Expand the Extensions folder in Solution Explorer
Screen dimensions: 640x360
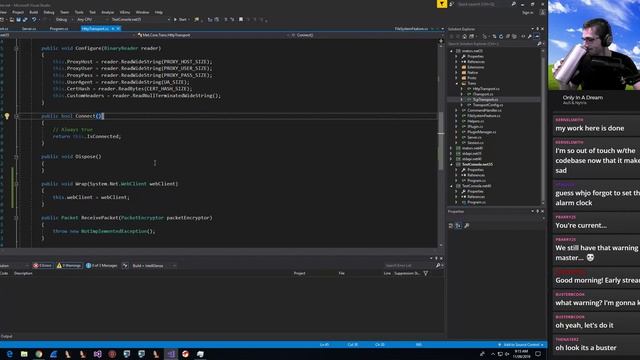point(457,67)
